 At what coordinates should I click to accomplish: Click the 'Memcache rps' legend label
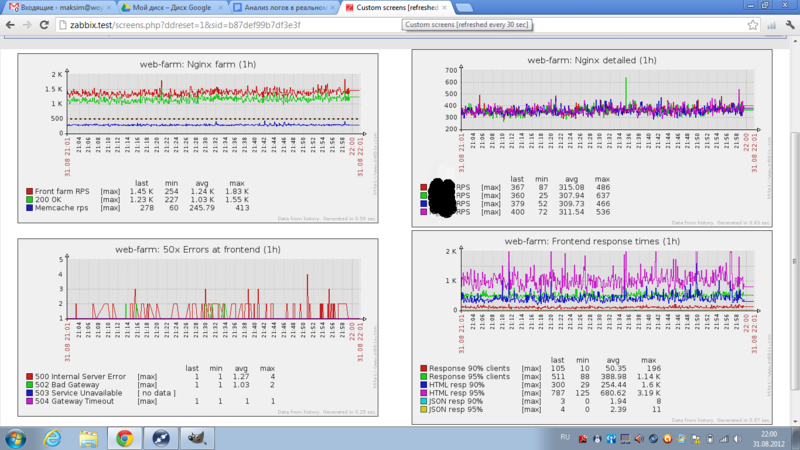coord(61,208)
